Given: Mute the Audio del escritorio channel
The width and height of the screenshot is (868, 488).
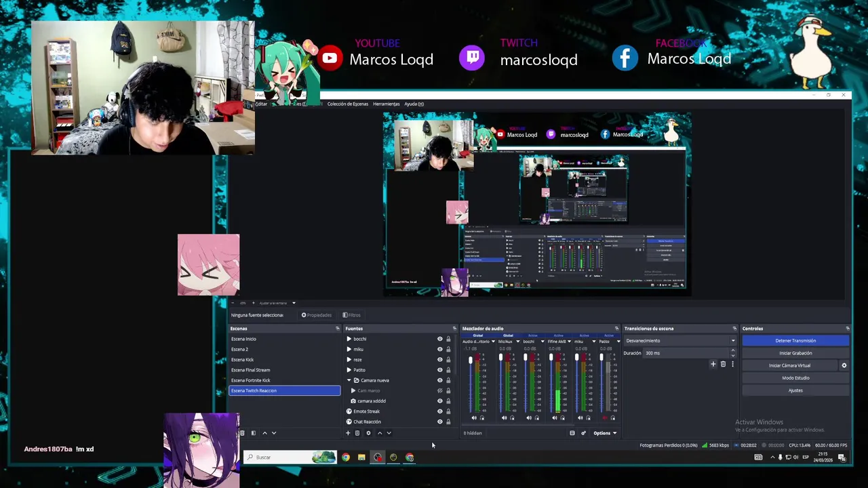Looking at the screenshot, I should tap(474, 418).
